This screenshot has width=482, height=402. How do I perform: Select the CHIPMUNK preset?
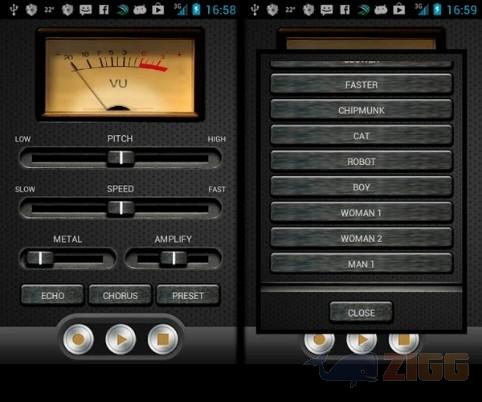pos(361,110)
